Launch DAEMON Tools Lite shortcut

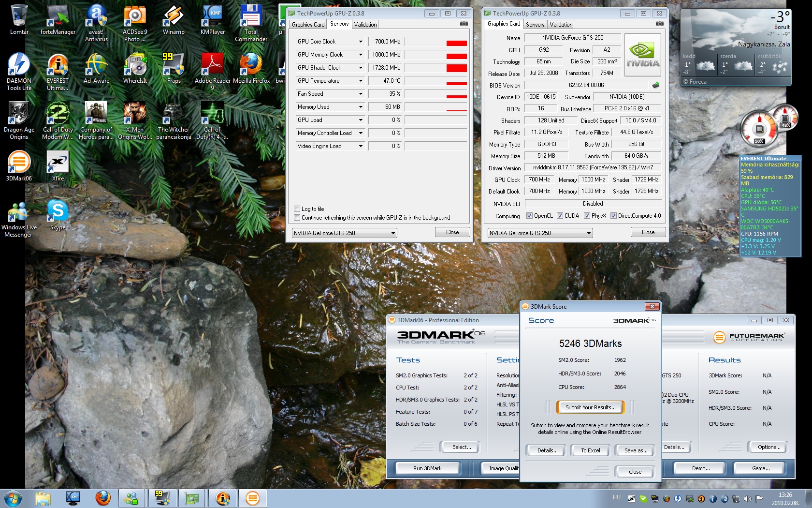click(19, 72)
